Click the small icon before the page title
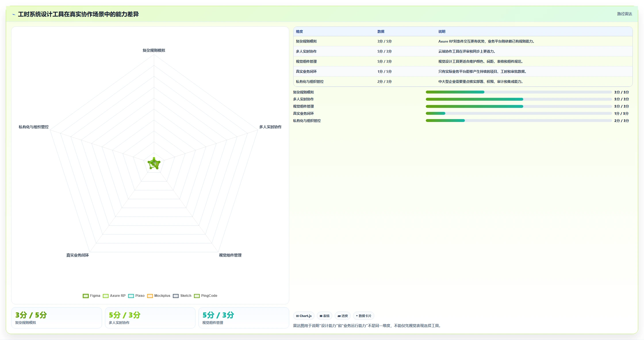The height and width of the screenshot is (340, 644). [14, 14]
